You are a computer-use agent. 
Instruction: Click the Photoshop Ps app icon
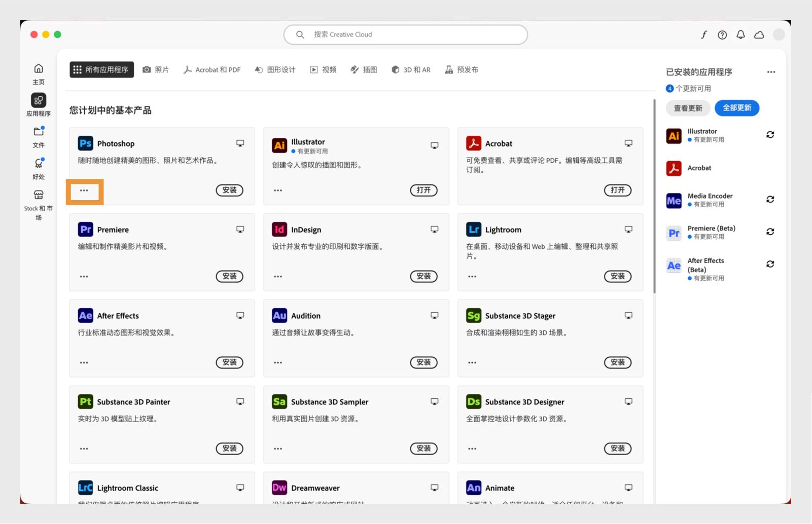(85, 143)
